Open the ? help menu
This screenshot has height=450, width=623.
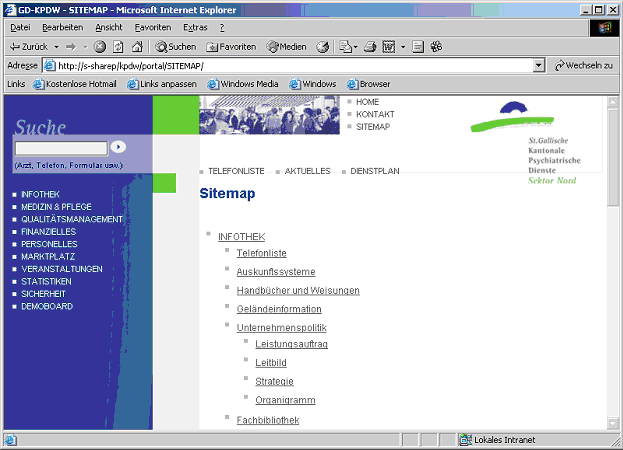(222, 27)
